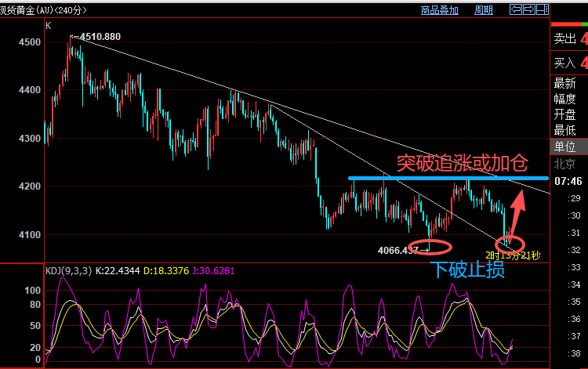Click the 4500 price axis label
The image size is (588, 369).
pyautogui.click(x=30, y=42)
